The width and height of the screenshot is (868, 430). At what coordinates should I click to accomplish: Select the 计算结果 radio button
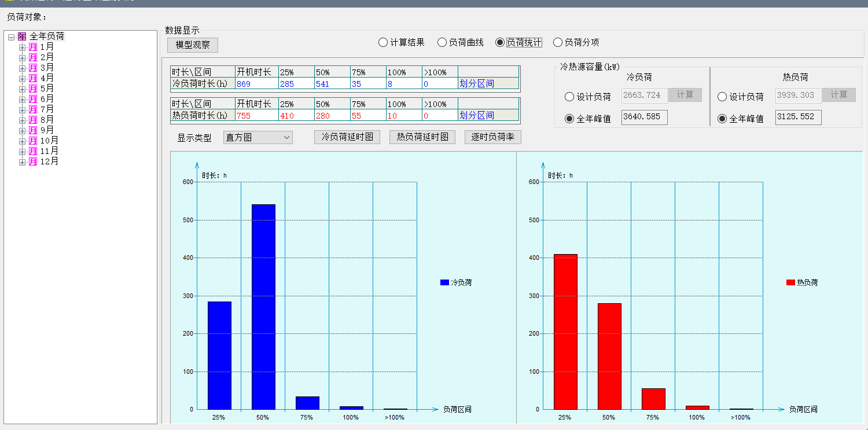[x=383, y=42]
